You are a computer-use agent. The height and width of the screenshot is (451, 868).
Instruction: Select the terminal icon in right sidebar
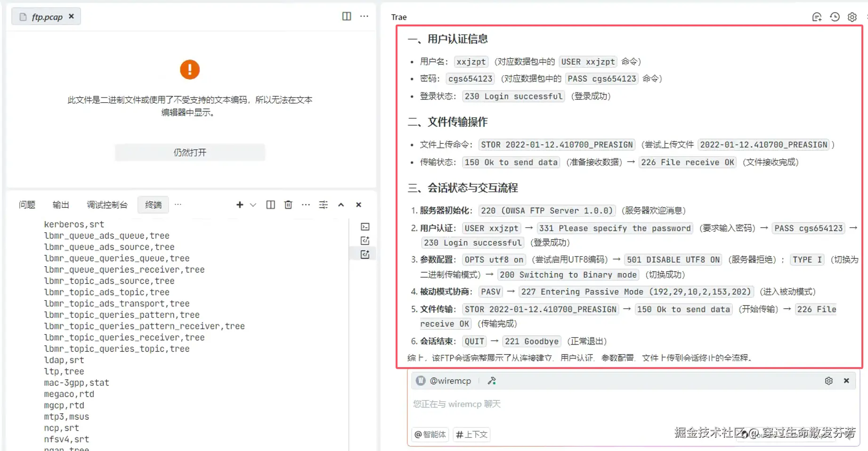pos(365,226)
